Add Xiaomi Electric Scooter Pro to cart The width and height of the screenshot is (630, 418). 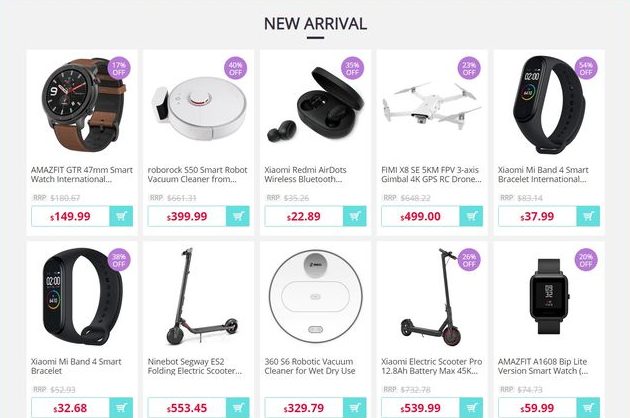click(471, 408)
